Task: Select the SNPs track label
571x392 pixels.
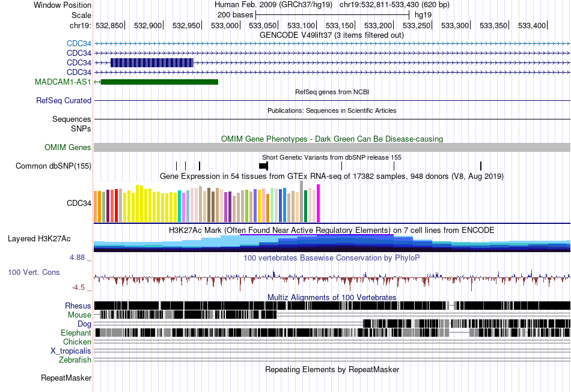Action: pyautogui.click(x=81, y=128)
